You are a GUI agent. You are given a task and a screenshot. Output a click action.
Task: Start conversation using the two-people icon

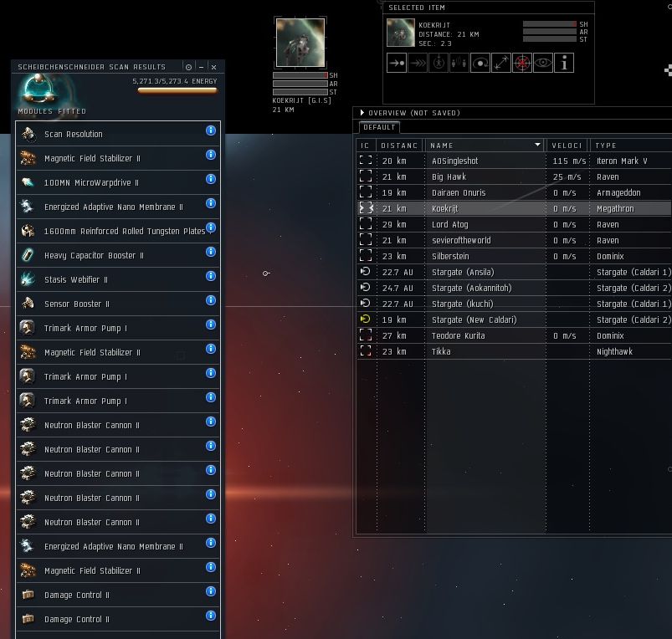(459, 63)
